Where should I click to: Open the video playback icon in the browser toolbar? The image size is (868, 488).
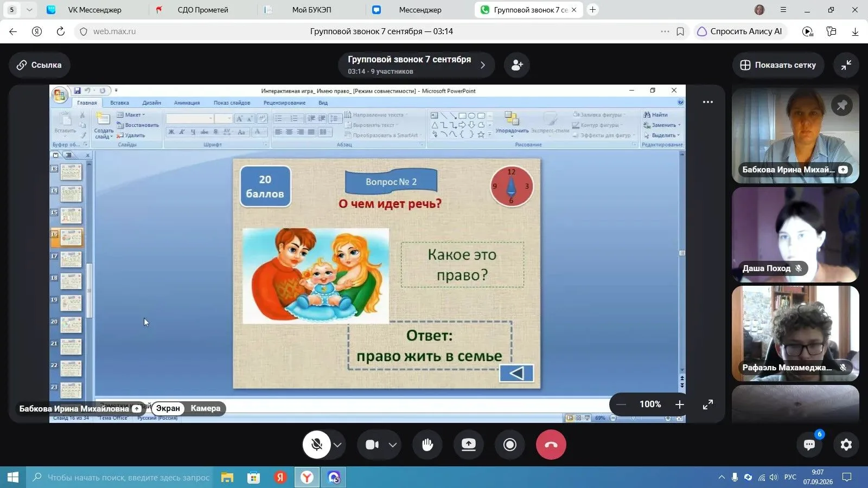tap(808, 31)
